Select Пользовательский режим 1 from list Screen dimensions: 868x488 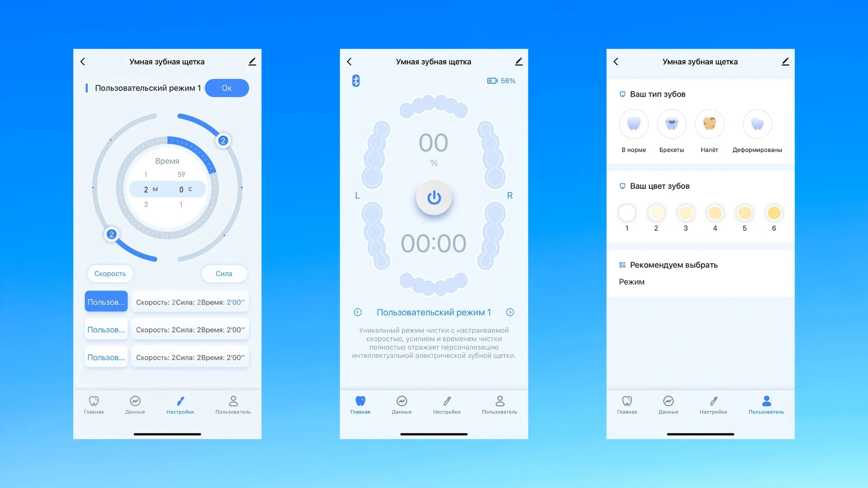[x=105, y=301]
